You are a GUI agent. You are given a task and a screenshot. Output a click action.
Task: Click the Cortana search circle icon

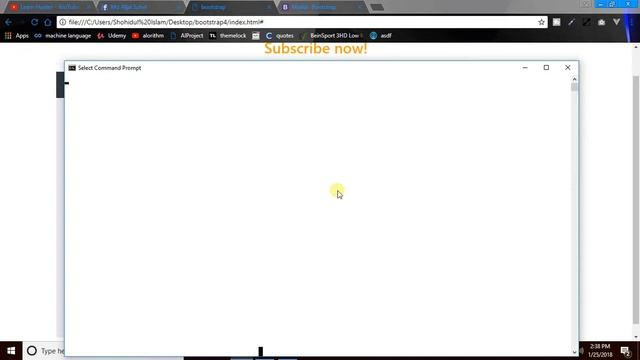[x=32, y=351]
